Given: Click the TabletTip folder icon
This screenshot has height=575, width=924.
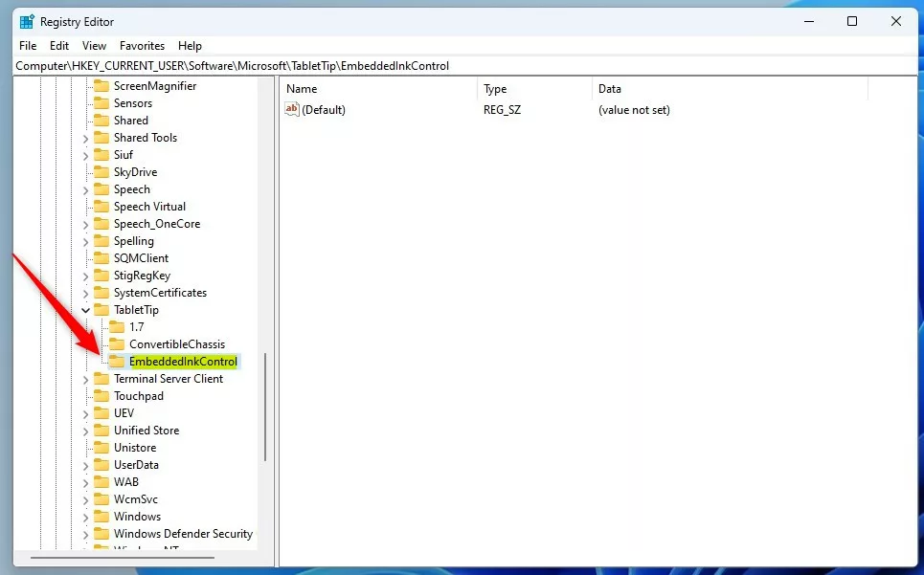Looking at the screenshot, I should (x=101, y=310).
